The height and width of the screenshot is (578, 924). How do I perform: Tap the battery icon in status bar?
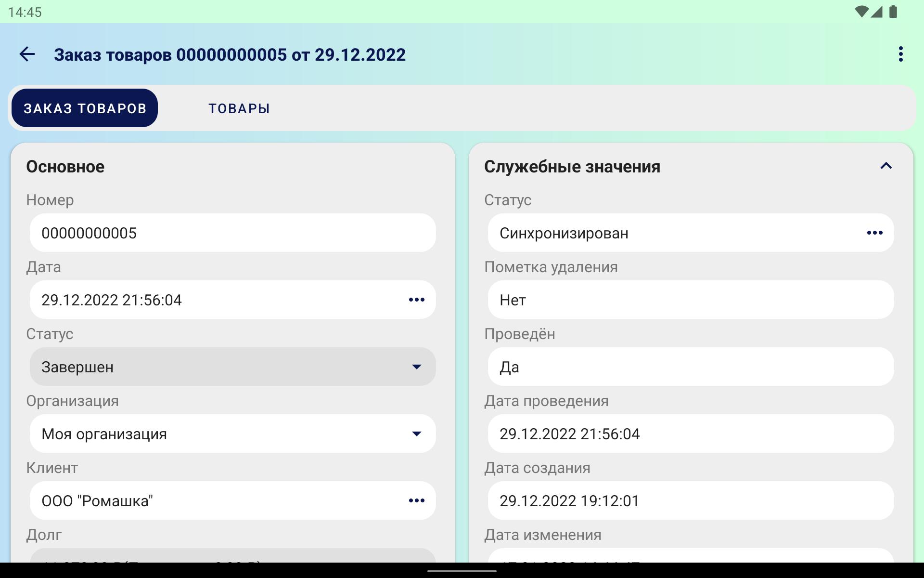[893, 12]
